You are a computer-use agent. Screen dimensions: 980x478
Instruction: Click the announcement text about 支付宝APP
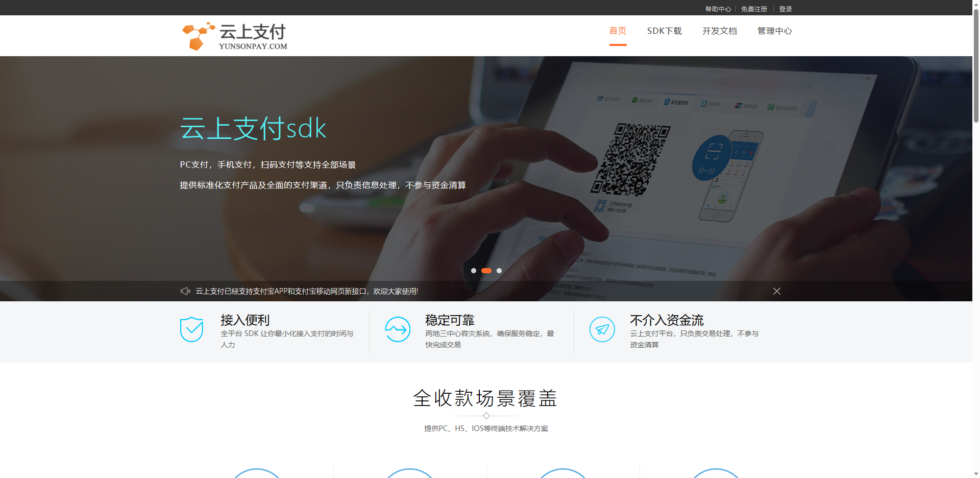pos(307,291)
